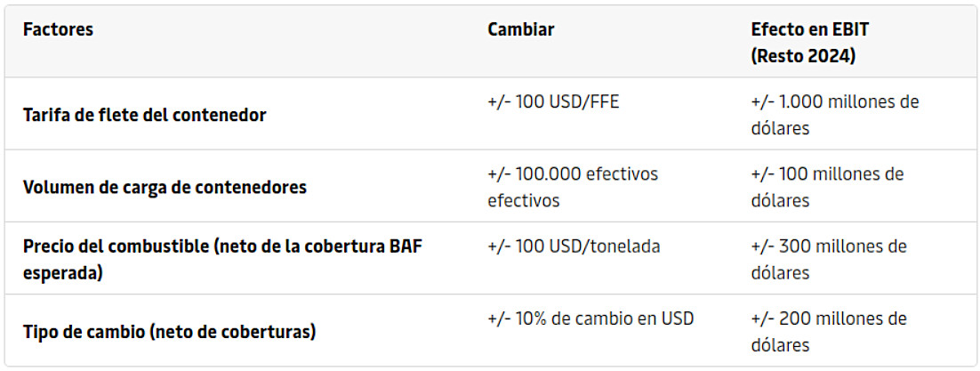Click the '+/- 300 millones de dólares' cell

[829, 260]
